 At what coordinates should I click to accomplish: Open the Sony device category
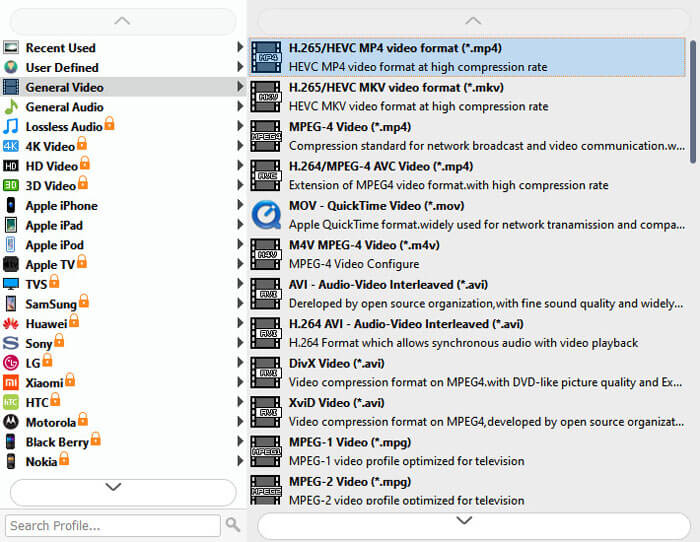(x=123, y=343)
